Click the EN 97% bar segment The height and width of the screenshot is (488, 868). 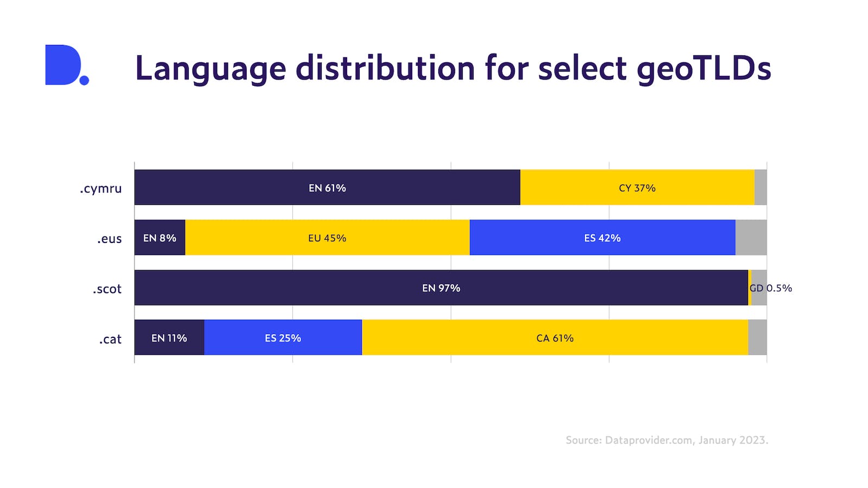click(441, 288)
